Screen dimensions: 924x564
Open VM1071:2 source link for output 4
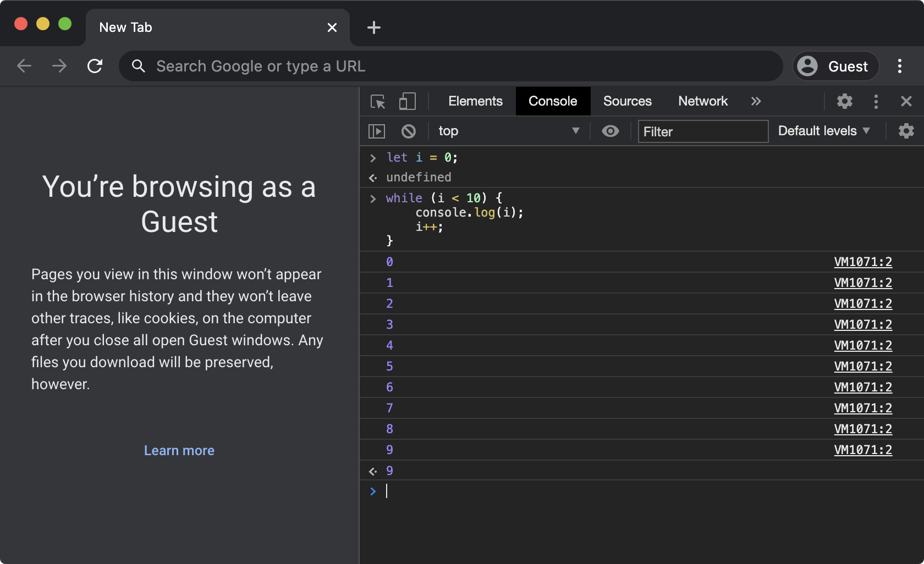[x=863, y=346]
